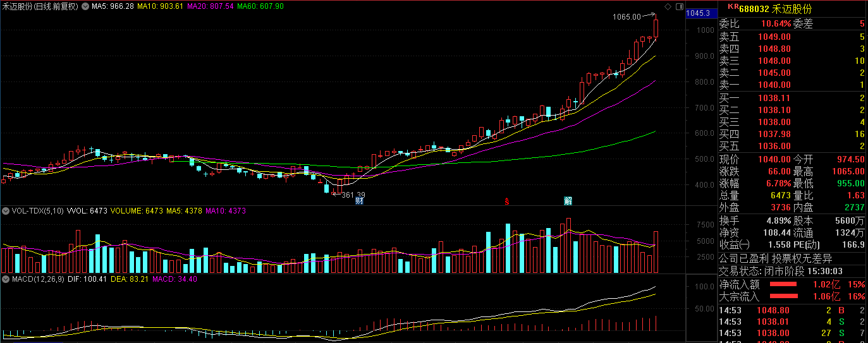Click the red 大宗流入 bar
Screen dimensions: 868x343
click(x=783, y=296)
